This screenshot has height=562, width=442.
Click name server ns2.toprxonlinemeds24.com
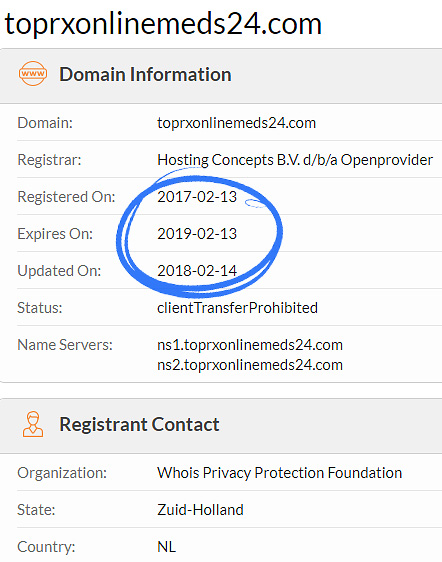(250, 365)
